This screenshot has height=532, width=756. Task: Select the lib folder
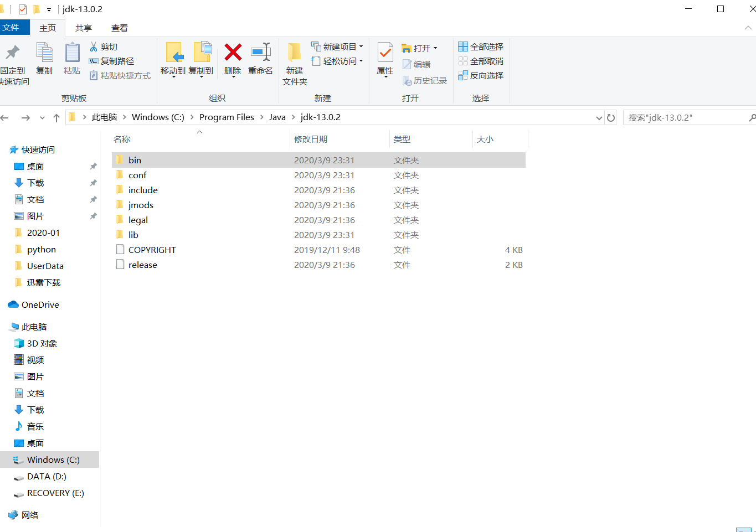click(x=318, y=235)
